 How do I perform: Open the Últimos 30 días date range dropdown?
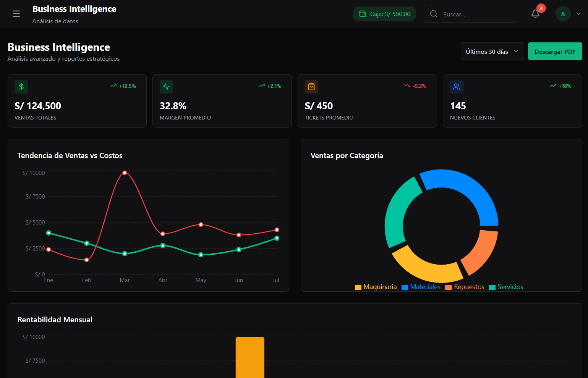click(492, 52)
